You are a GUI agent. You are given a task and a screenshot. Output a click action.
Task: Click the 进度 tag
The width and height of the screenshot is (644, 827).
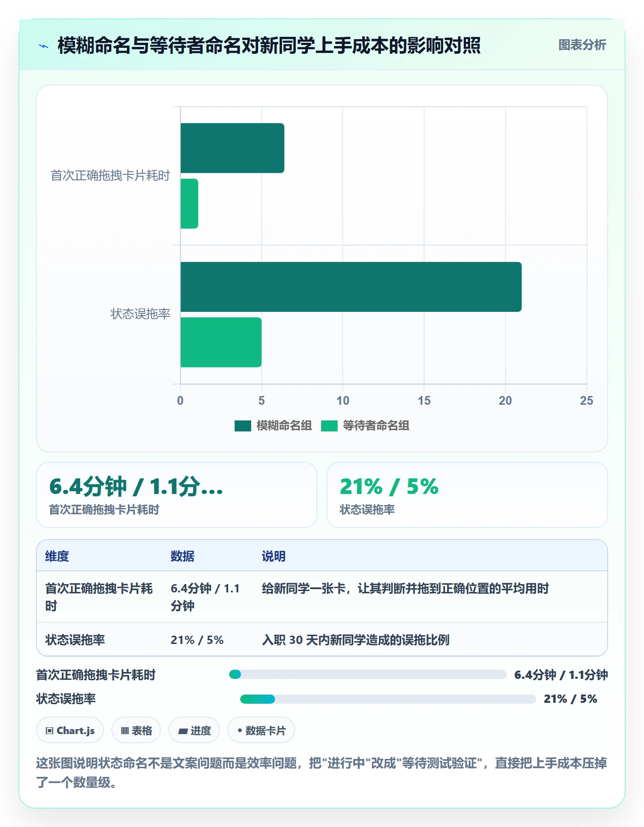pyautogui.click(x=194, y=730)
